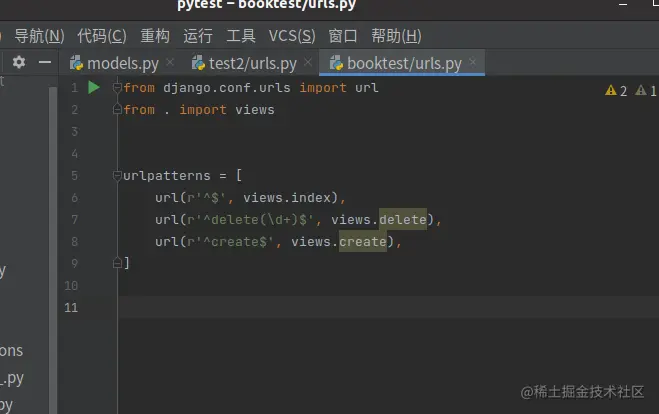Place cursor on empty line 11
The height and width of the screenshot is (414, 659).
click(x=388, y=307)
